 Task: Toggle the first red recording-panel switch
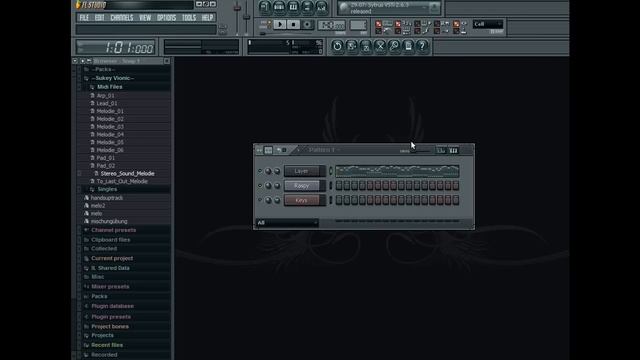378,24
